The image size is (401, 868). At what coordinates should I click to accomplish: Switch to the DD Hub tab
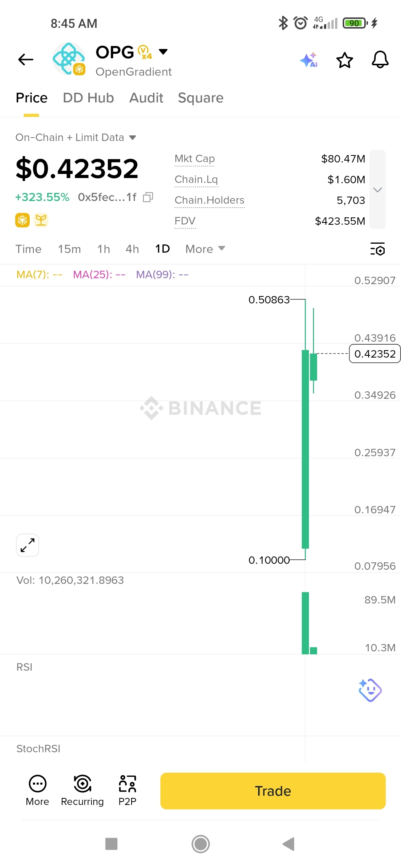click(x=88, y=98)
